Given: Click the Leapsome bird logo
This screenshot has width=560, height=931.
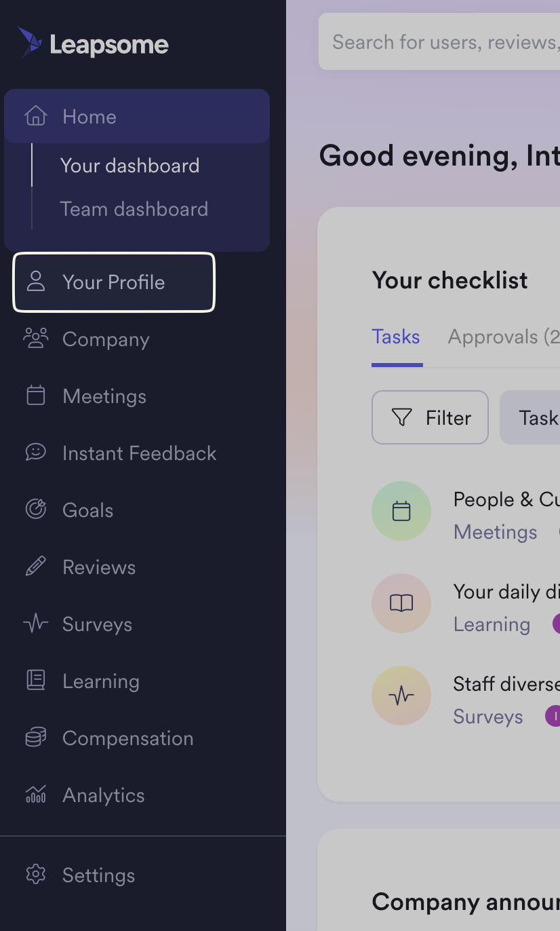Looking at the screenshot, I should click(x=30, y=43).
